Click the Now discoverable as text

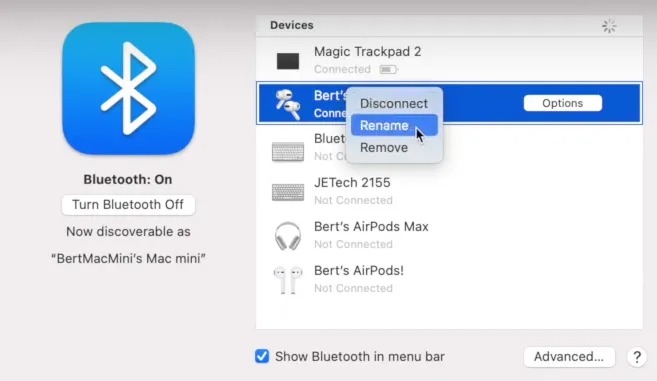point(128,232)
